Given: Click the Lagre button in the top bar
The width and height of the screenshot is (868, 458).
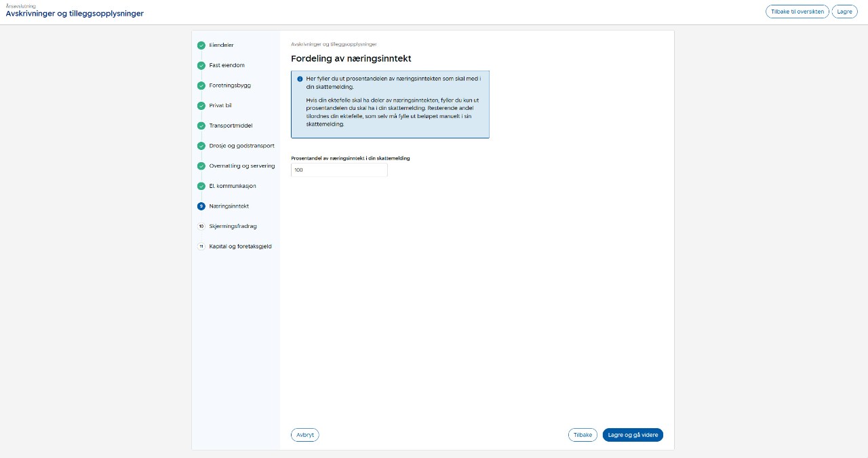Looking at the screenshot, I should coord(844,12).
